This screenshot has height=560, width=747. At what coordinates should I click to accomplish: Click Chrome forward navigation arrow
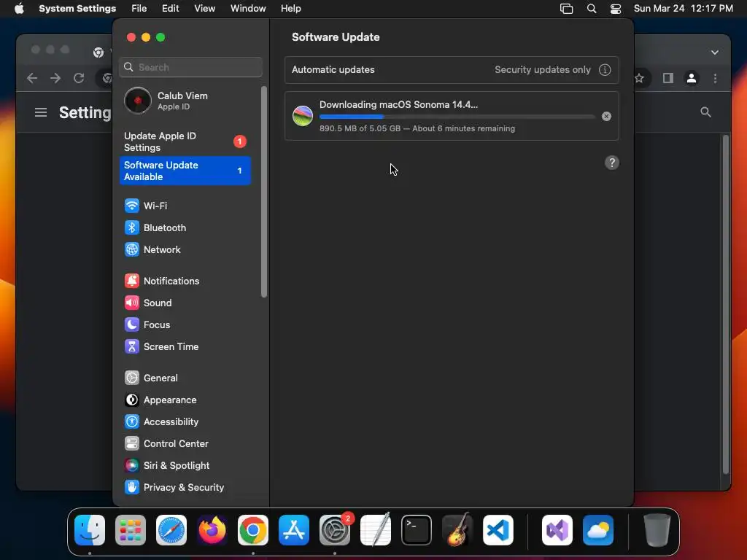click(55, 78)
